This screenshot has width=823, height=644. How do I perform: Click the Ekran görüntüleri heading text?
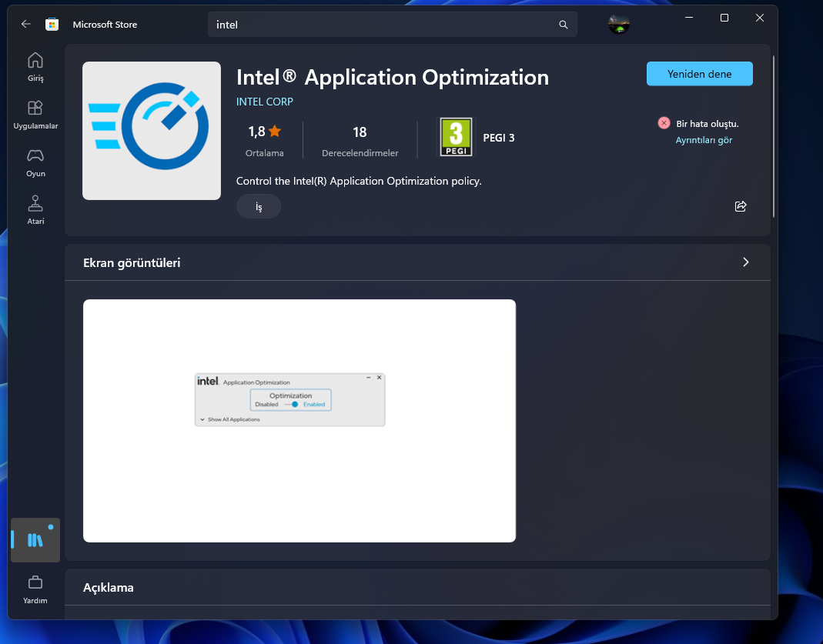132,262
